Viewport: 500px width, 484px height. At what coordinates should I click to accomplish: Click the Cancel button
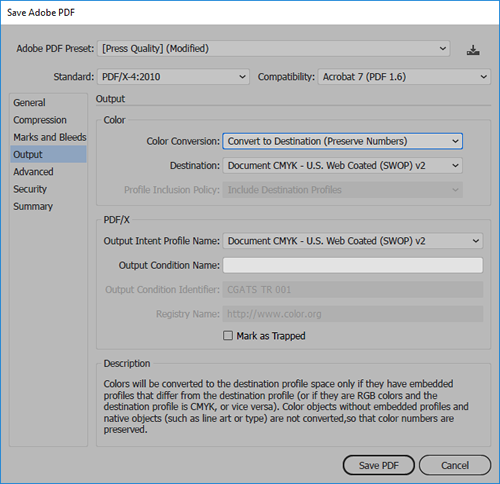[x=455, y=465]
